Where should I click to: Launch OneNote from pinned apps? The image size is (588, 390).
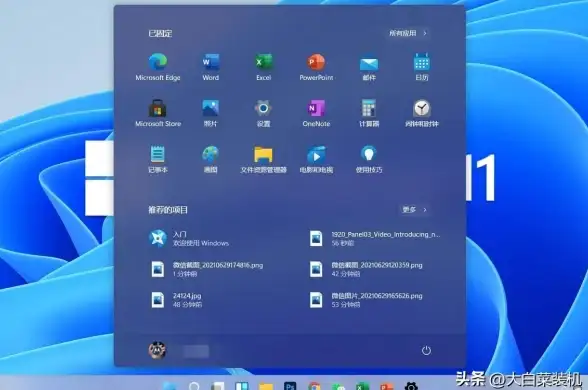(x=316, y=113)
